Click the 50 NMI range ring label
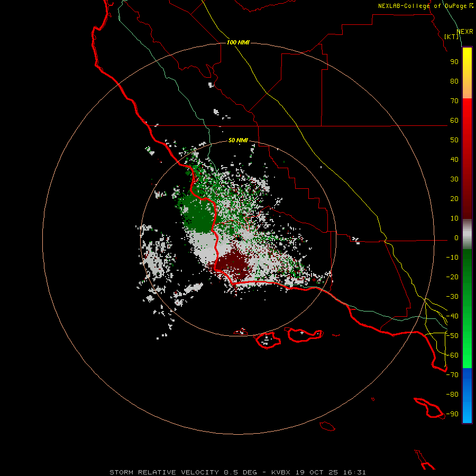The width and height of the screenshot is (476, 476). [x=238, y=140]
